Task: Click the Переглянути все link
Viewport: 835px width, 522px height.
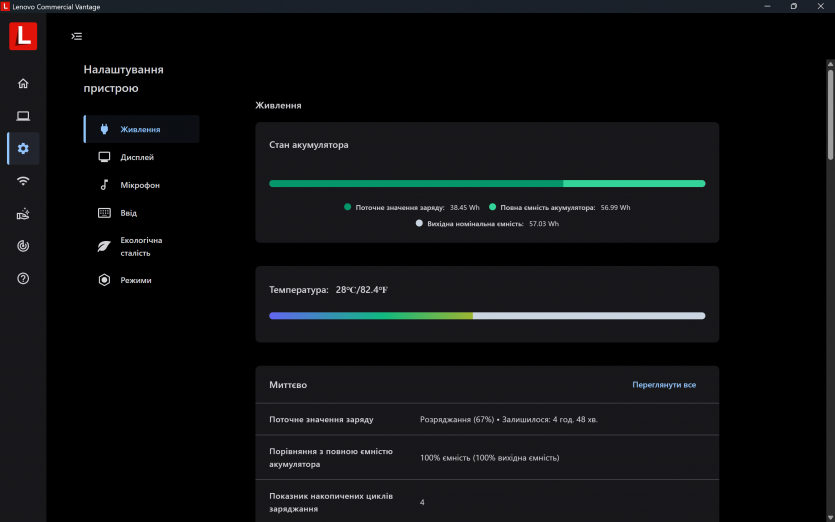Action: [664, 385]
